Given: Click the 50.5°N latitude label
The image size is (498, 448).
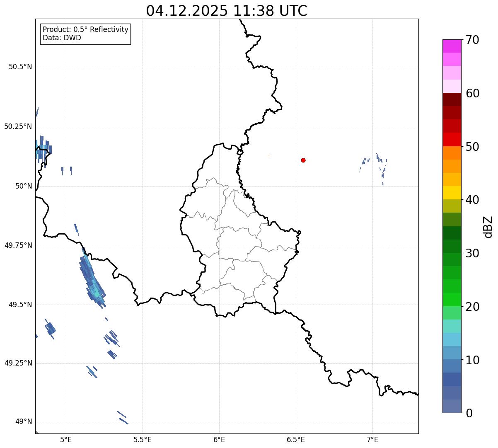Looking at the screenshot, I should (x=20, y=67).
